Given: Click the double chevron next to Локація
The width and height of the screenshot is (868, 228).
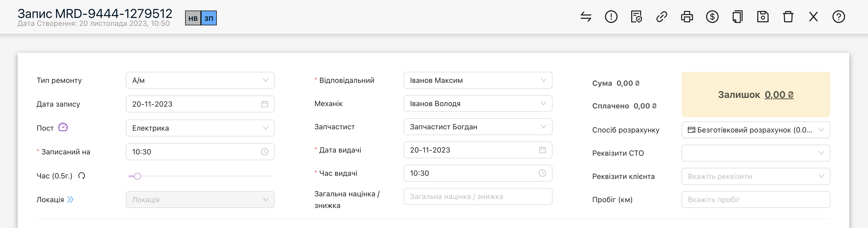Looking at the screenshot, I should 70,199.
